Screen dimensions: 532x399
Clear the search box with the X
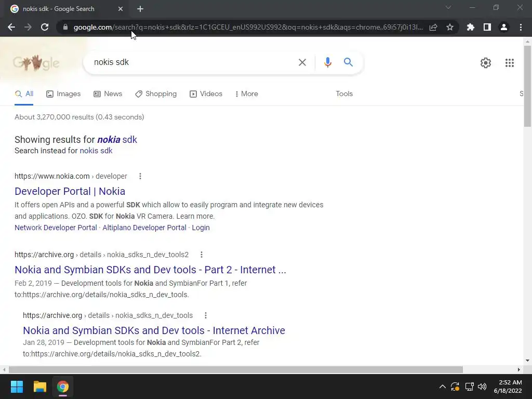coord(302,62)
